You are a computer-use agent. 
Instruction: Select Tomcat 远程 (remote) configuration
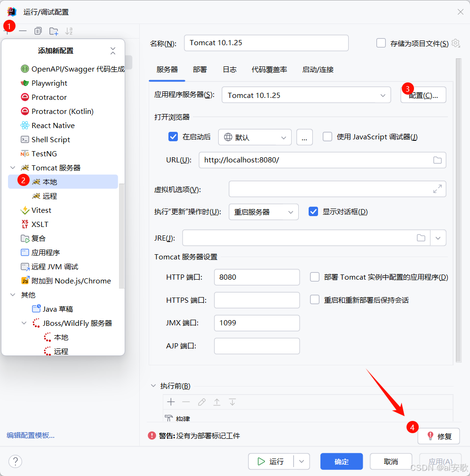click(x=45, y=196)
